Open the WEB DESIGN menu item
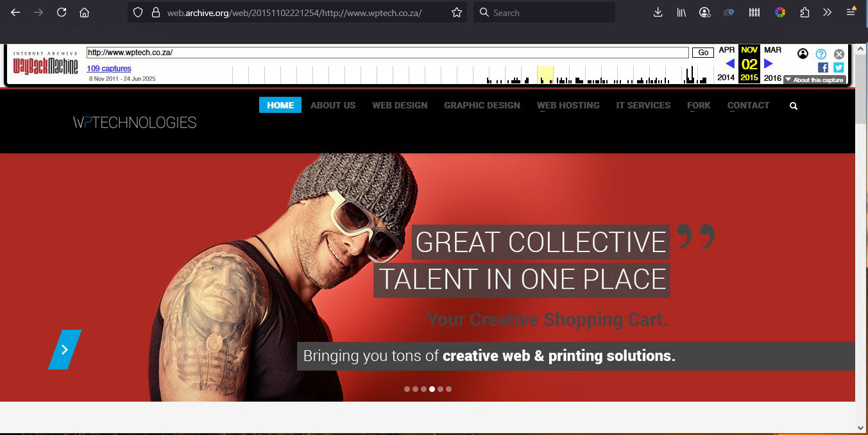 (400, 105)
